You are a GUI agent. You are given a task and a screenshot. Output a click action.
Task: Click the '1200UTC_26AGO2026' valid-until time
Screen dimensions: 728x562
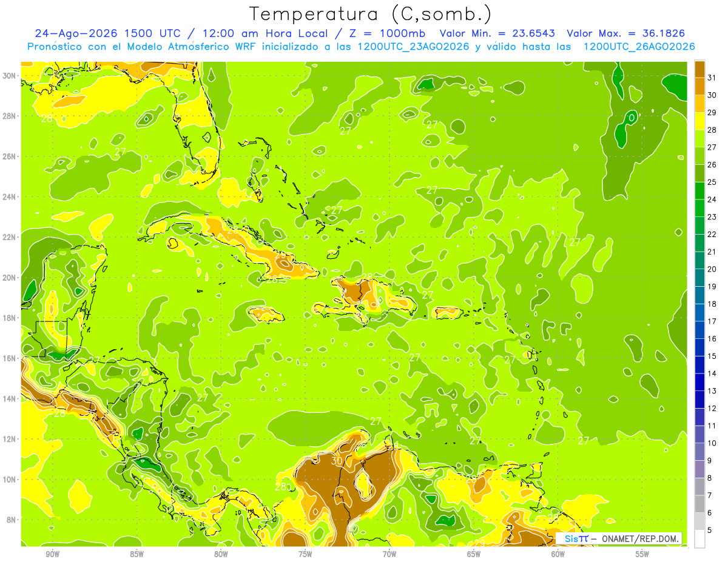[x=639, y=47]
